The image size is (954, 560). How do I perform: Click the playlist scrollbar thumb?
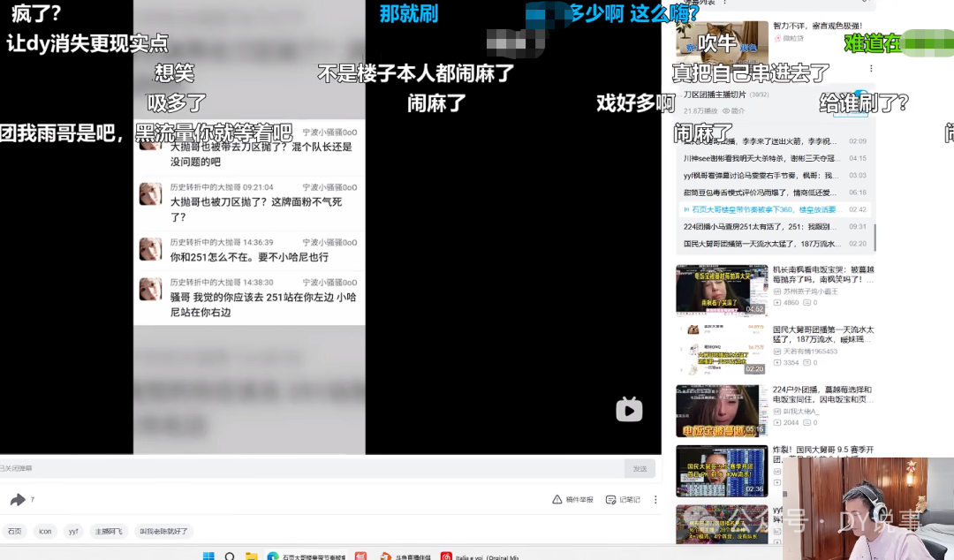tap(874, 238)
